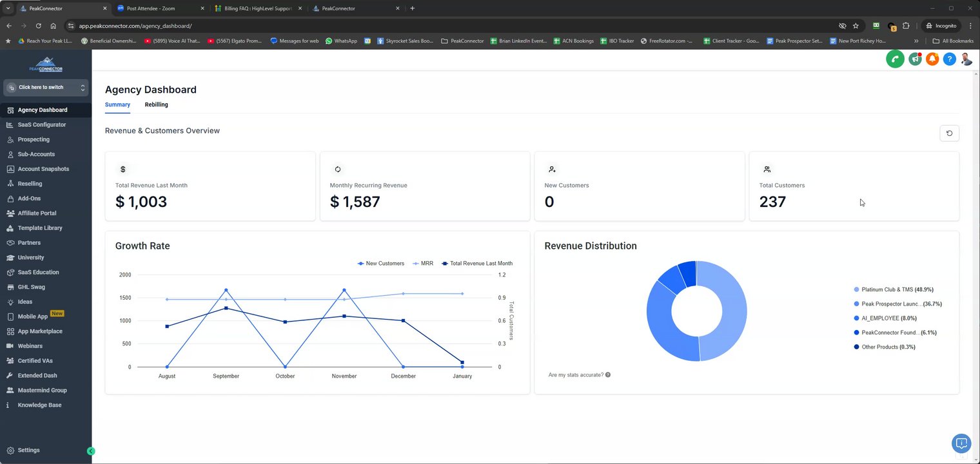Click the University graduation cap icon

pos(11,258)
